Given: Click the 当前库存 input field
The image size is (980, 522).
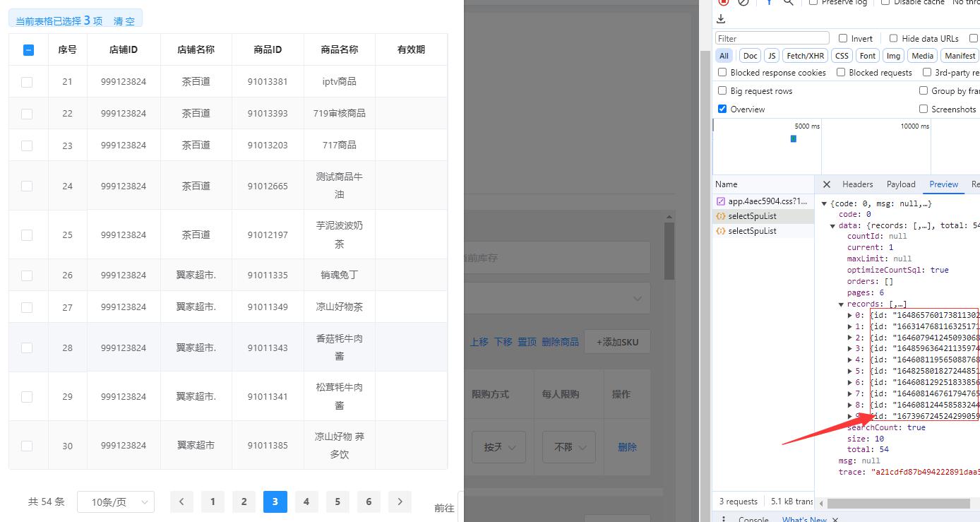Looking at the screenshot, I should click(x=556, y=258).
